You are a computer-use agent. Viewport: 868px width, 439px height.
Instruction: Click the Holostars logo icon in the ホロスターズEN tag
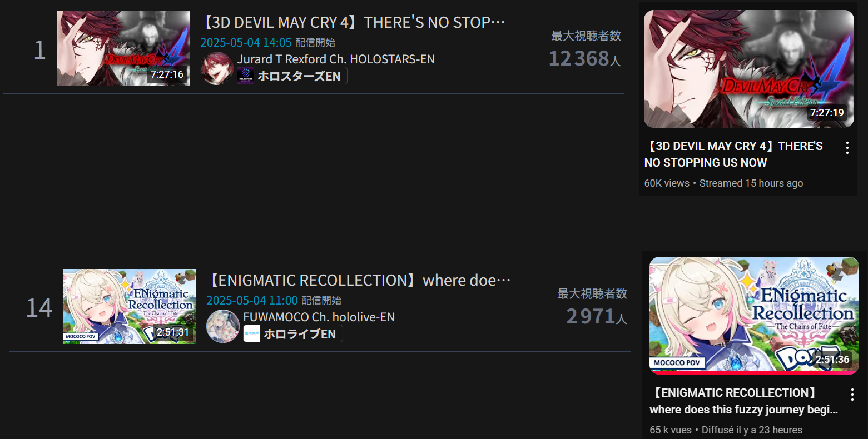click(x=246, y=76)
